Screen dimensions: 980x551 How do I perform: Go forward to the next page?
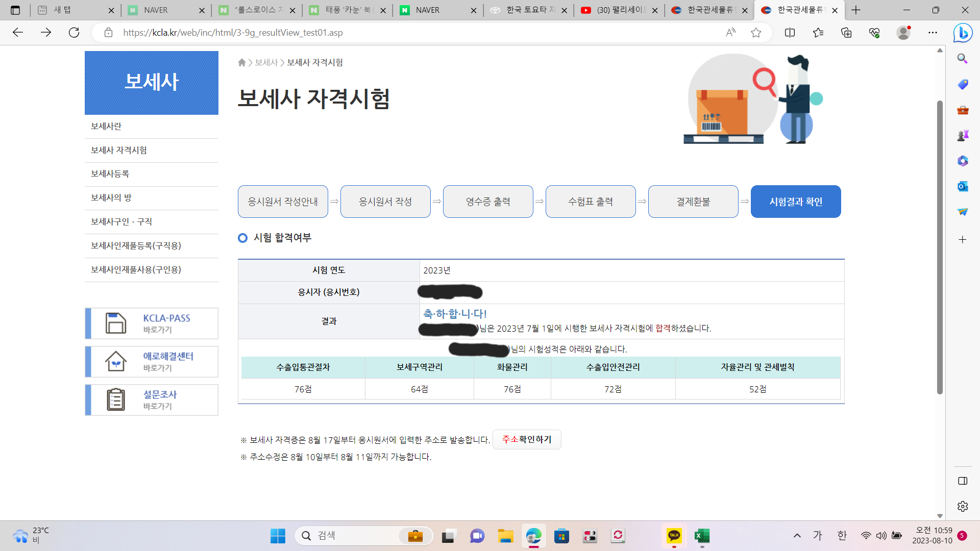coord(46,33)
